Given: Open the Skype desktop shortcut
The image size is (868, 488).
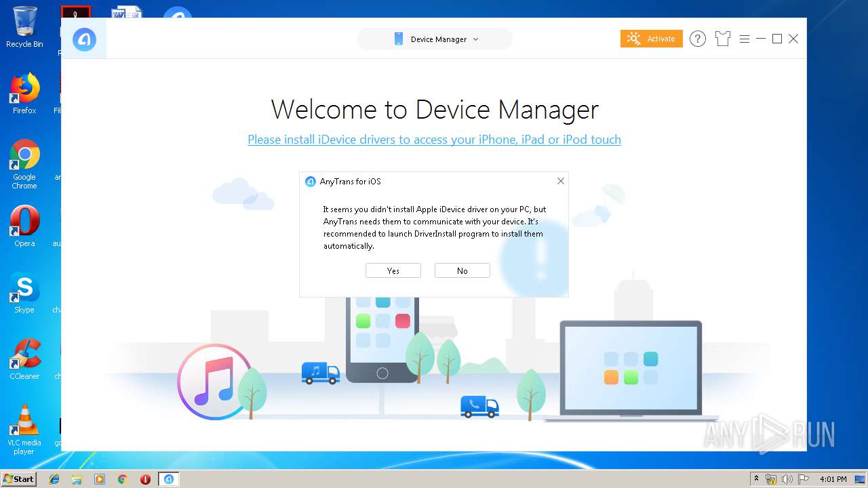Looking at the screenshot, I should 24,293.
